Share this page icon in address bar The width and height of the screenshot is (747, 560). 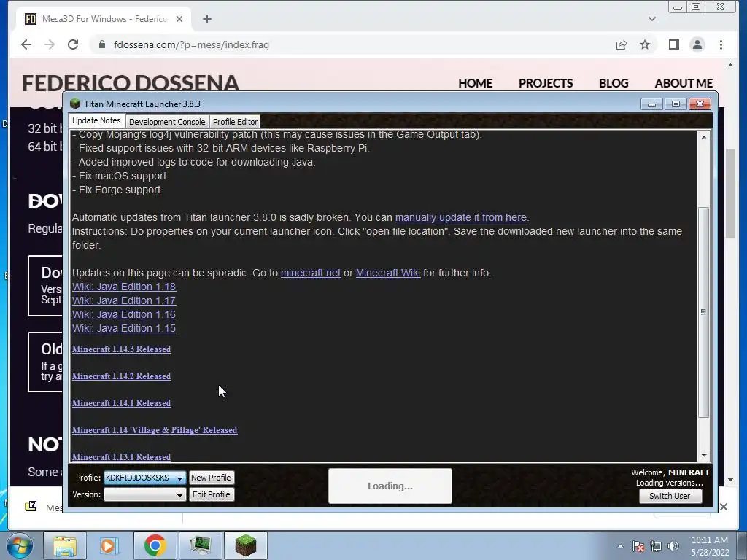pos(622,44)
